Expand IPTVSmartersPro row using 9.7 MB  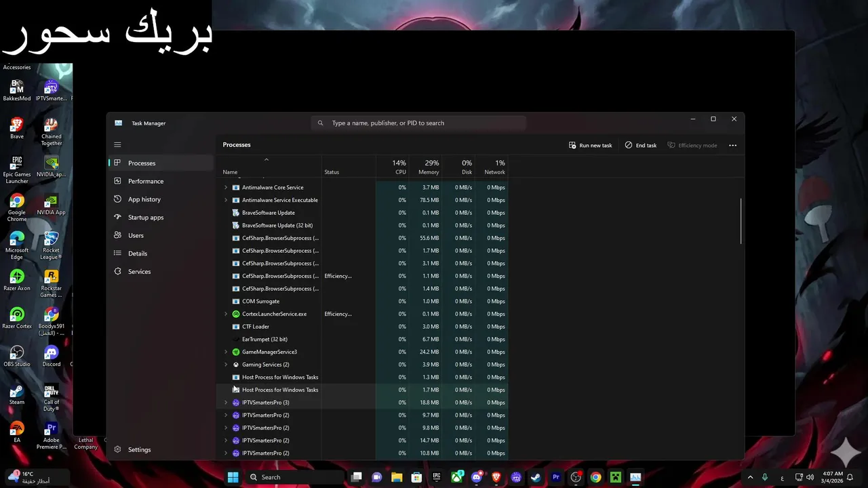tap(226, 415)
